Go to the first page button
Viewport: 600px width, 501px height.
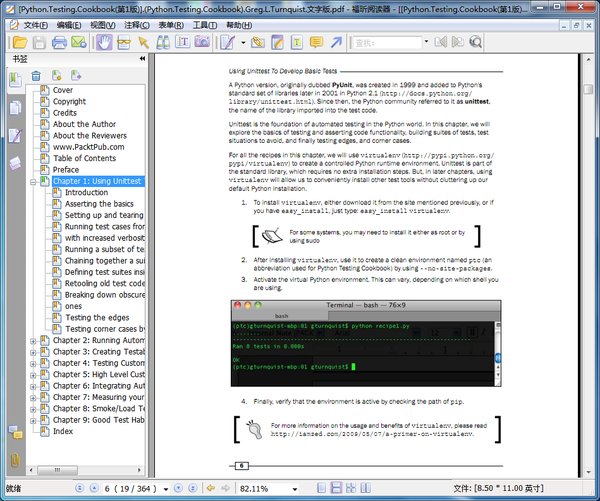[80, 488]
